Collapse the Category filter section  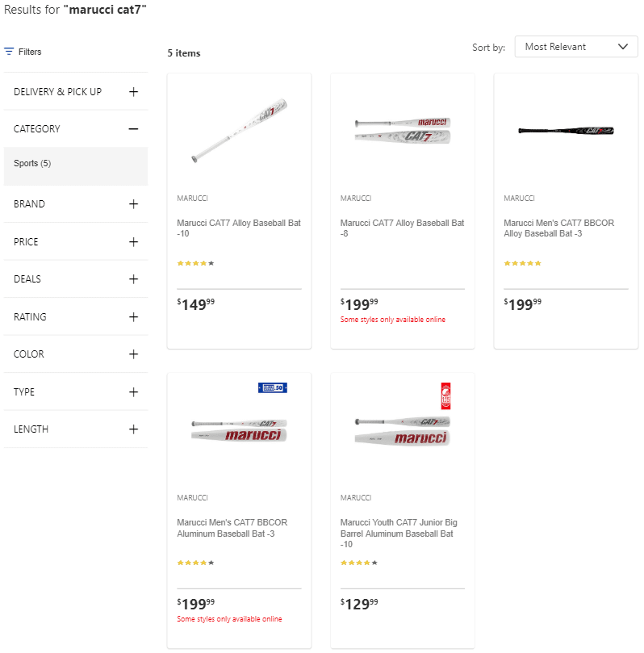click(133, 129)
